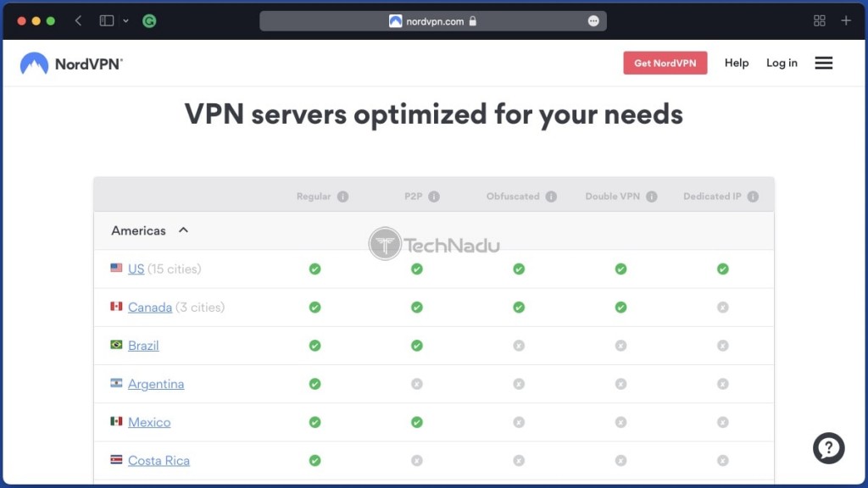Click Argentina P2P unavailable mark
Image resolution: width=868 pixels, height=488 pixels.
(x=417, y=384)
